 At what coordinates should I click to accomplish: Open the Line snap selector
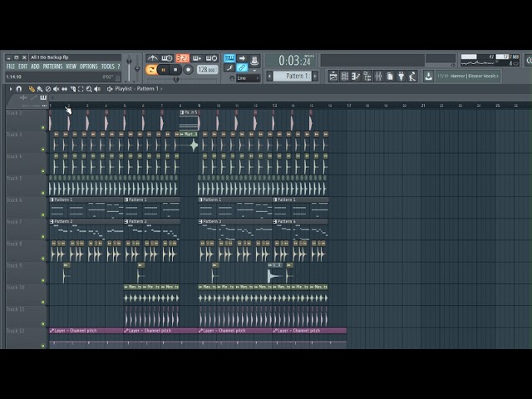coord(248,78)
